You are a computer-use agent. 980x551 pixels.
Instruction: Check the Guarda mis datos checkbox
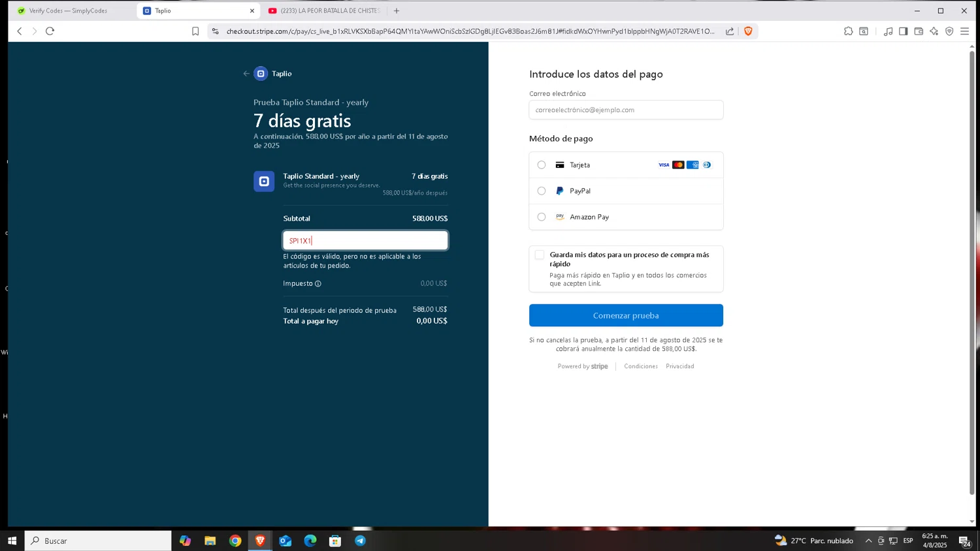point(540,255)
